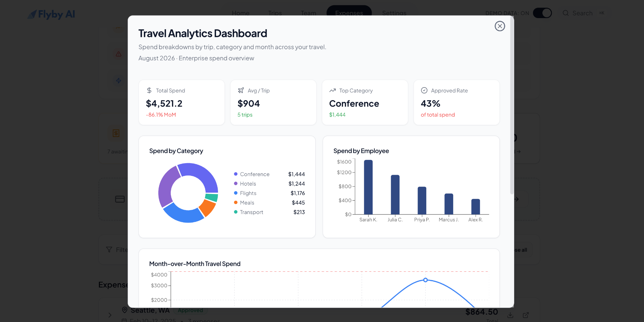Click the Marcus J. bar
Viewport: 644px width, 322px height.
tap(449, 204)
